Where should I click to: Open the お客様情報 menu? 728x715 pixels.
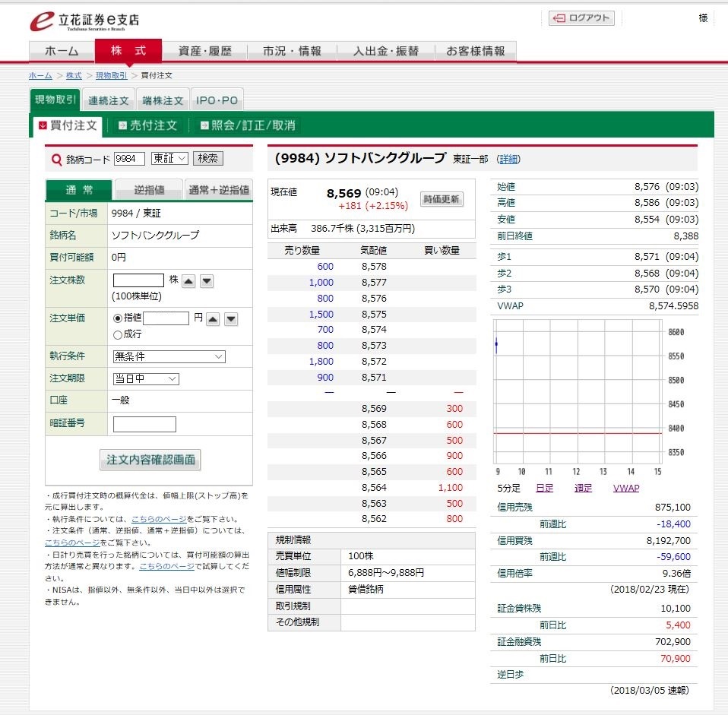[476, 51]
